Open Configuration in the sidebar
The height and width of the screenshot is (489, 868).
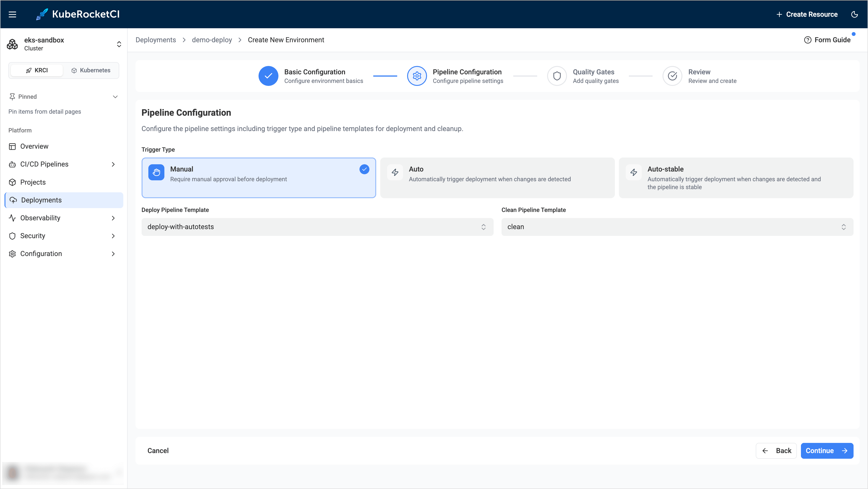click(64, 254)
